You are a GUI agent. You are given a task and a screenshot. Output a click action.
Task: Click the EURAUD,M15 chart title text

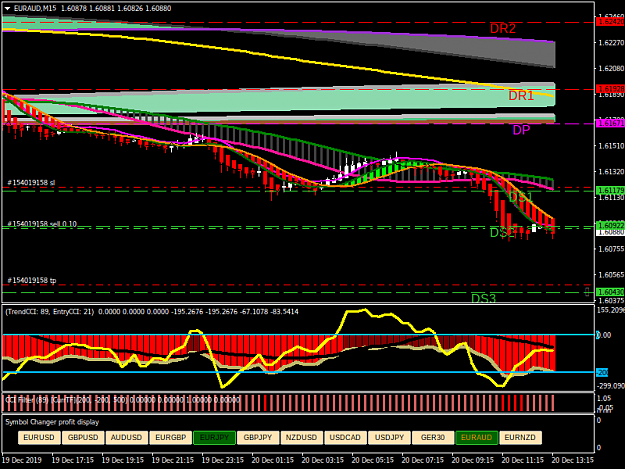coord(37,8)
